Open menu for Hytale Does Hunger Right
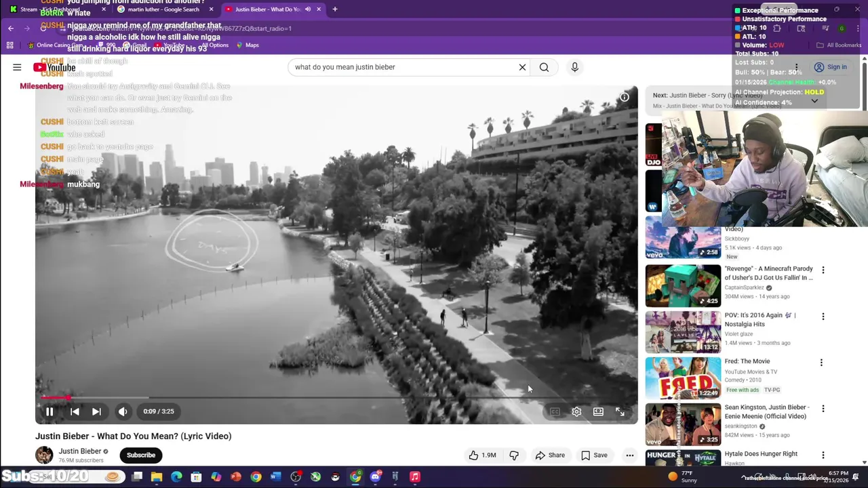This screenshot has width=868, height=488. (x=823, y=455)
